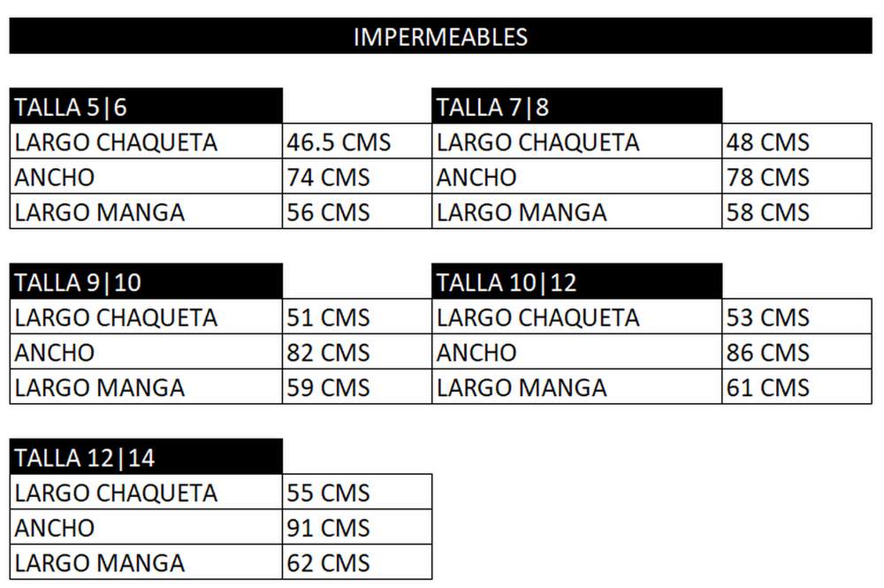Click the 82 CMS cell
Screen dimensions: 884x588
tap(356, 352)
